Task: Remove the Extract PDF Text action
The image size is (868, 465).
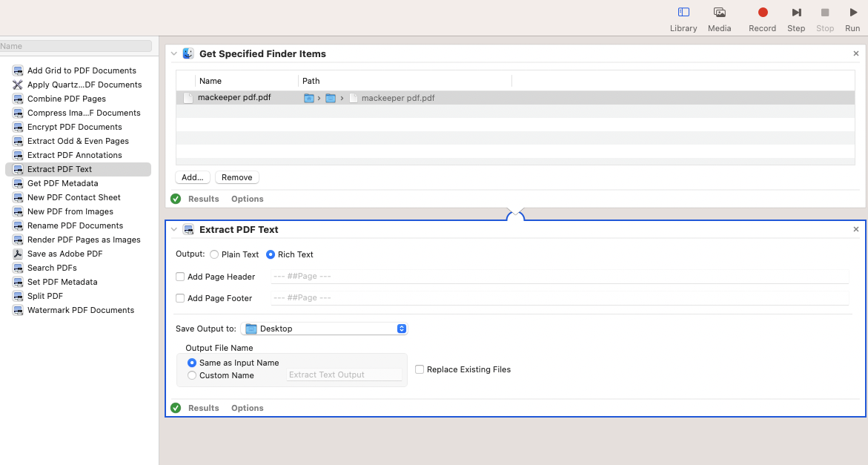Action: (x=856, y=229)
